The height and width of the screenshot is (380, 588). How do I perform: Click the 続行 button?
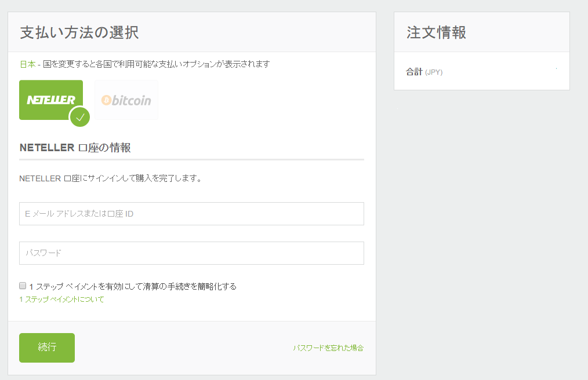click(47, 348)
